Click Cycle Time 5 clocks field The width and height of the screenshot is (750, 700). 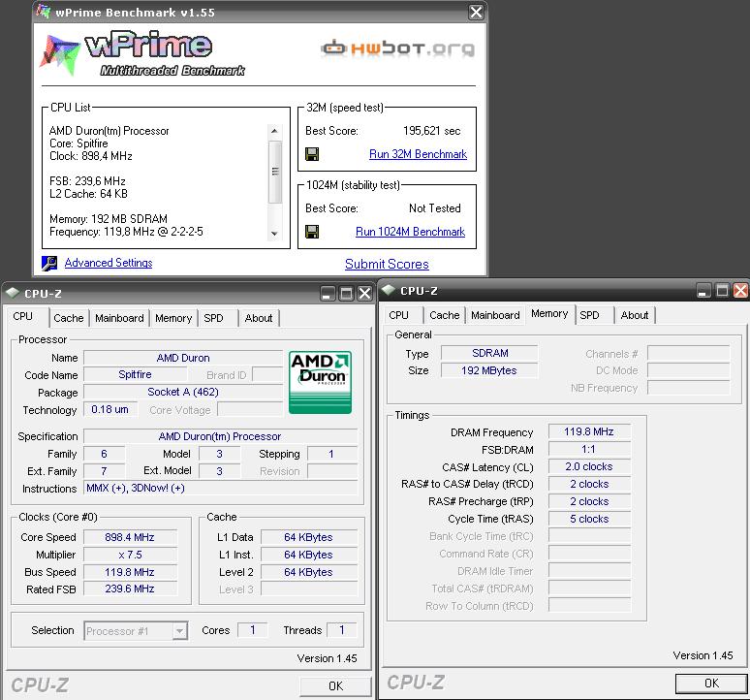coord(589,519)
